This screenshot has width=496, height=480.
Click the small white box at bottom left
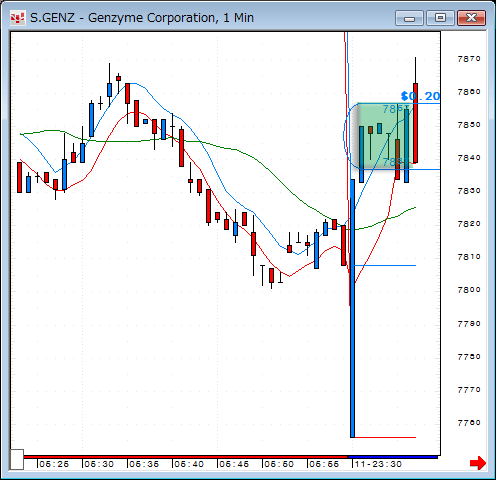point(17,459)
